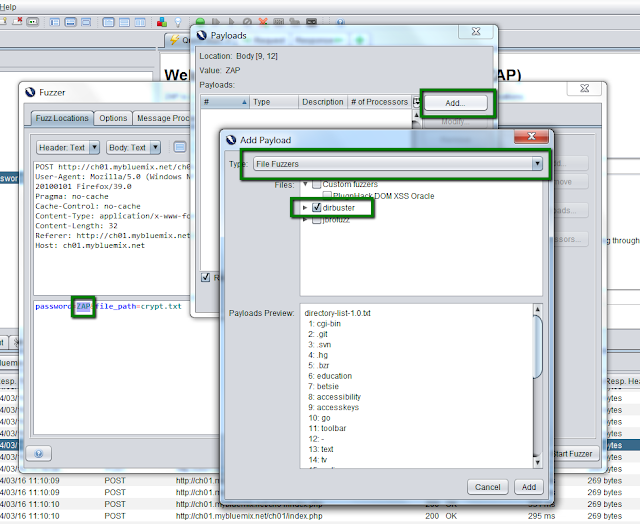The width and height of the screenshot is (640, 524).
Task: Click crypt.txt in the request body
Action: (161, 306)
